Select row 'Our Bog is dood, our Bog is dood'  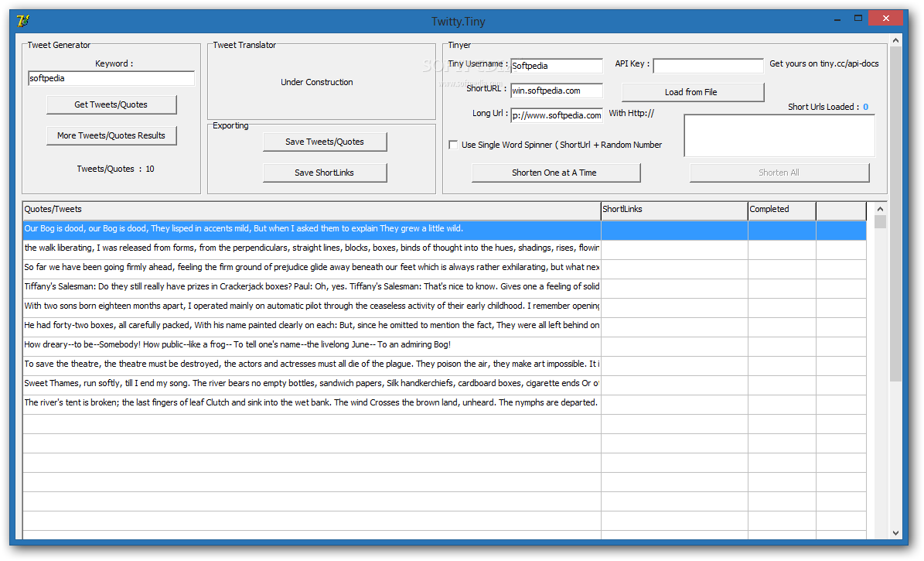point(445,230)
